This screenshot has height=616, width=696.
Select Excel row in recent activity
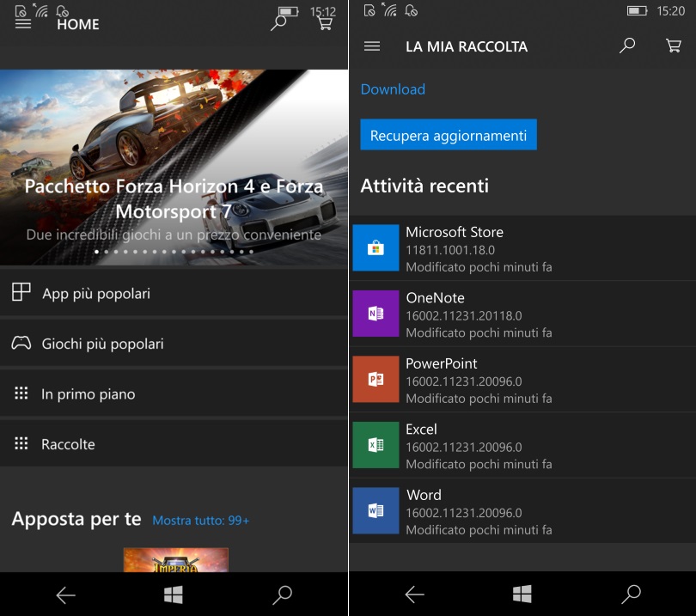tap(522, 446)
